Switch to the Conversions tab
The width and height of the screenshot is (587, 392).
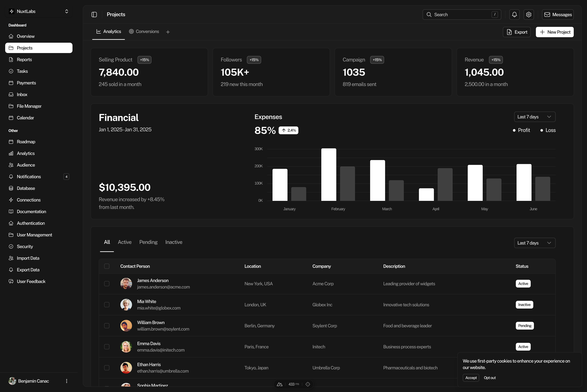[x=144, y=32]
